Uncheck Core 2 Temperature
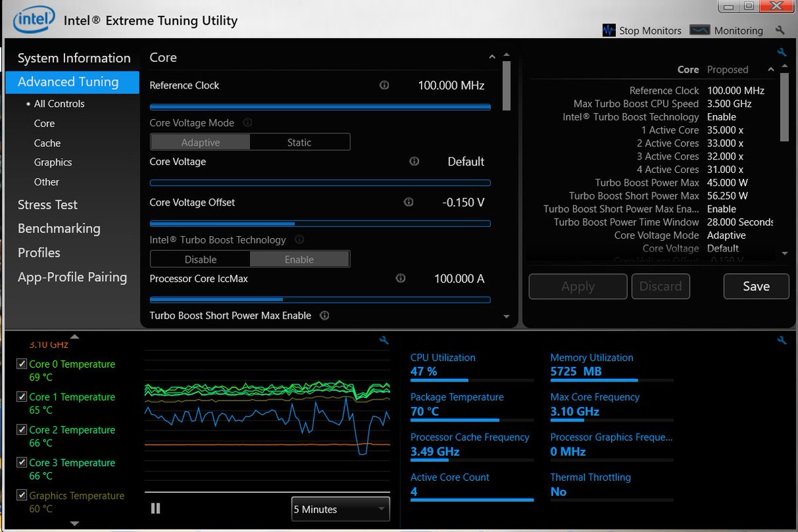 click(x=21, y=430)
